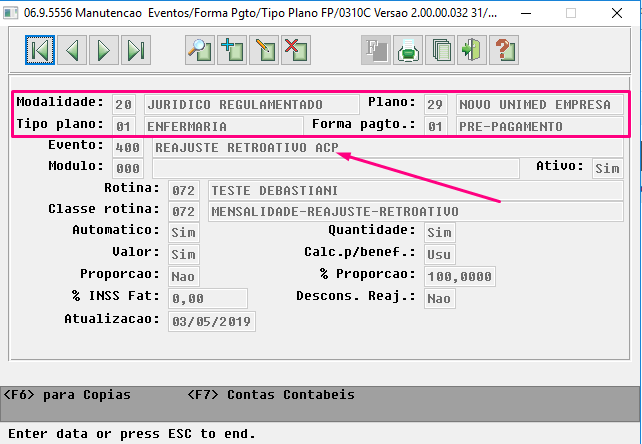The height and width of the screenshot is (444, 642).
Task: Click the Enter data status message
Action: [x=132, y=434]
